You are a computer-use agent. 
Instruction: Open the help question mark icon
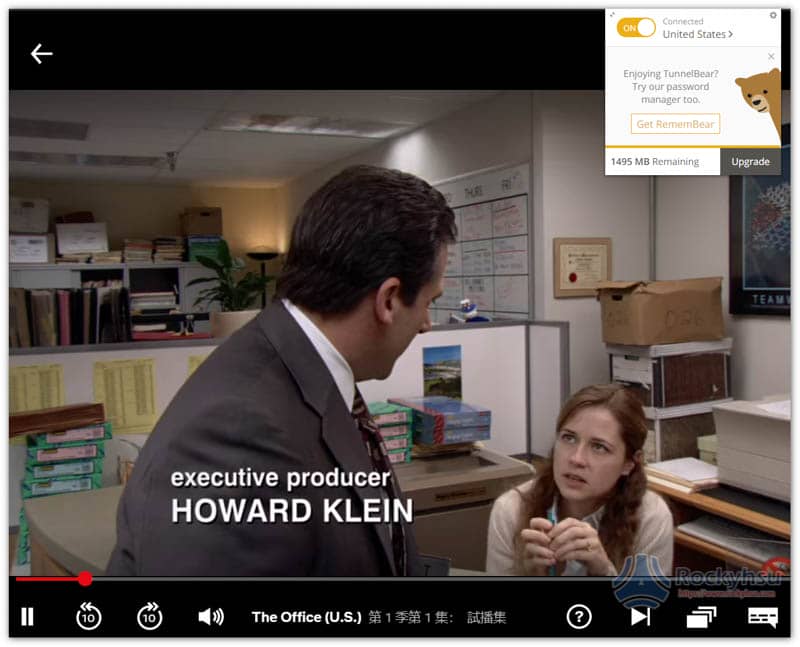tap(579, 616)
